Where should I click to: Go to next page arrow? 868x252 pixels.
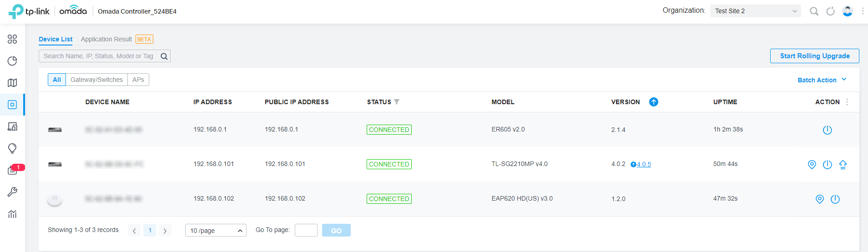165,231
